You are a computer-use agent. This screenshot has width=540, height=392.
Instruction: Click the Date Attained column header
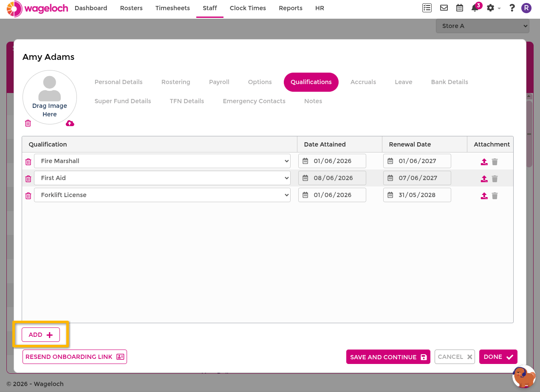pyautogui.click(x=340, y=144)
